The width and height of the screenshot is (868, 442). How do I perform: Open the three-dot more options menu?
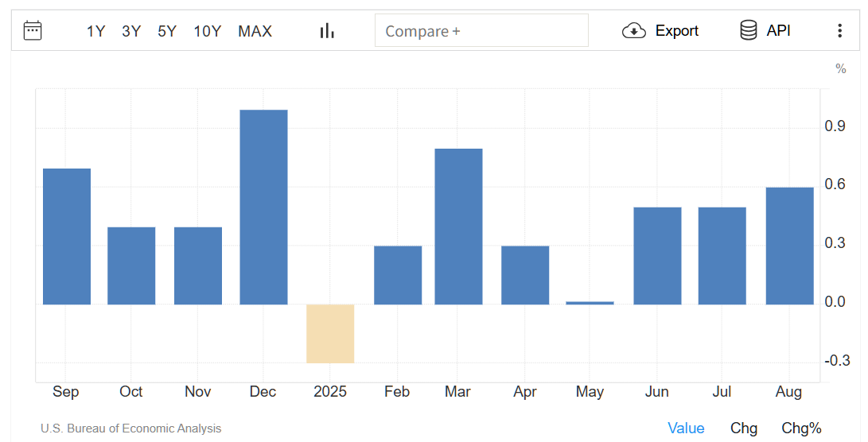tap(839, 31)
